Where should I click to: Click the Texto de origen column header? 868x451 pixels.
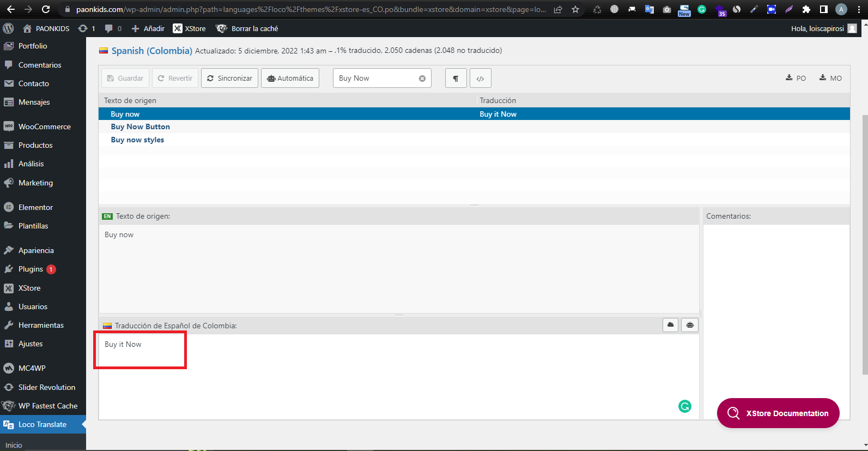tap(130, 100)
